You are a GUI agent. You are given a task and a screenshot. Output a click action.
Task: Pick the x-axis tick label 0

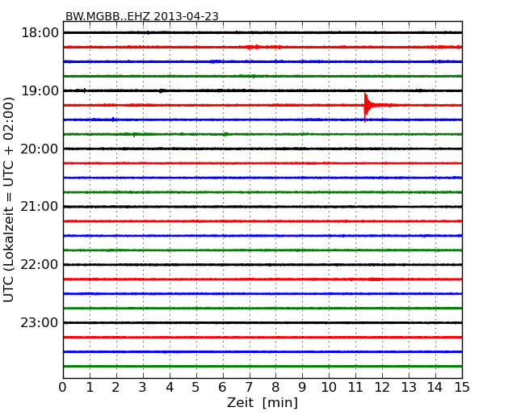(x=63, y=388)
